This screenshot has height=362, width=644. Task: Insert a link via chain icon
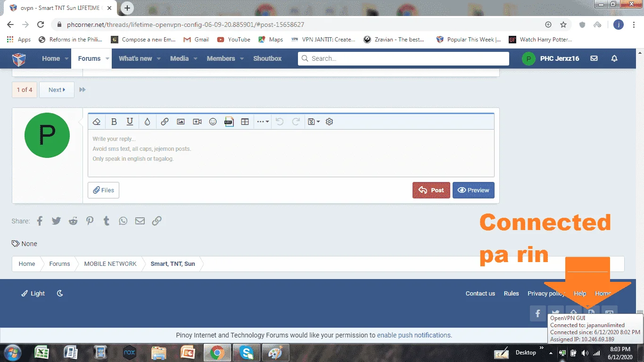click(x=165, y=122)
